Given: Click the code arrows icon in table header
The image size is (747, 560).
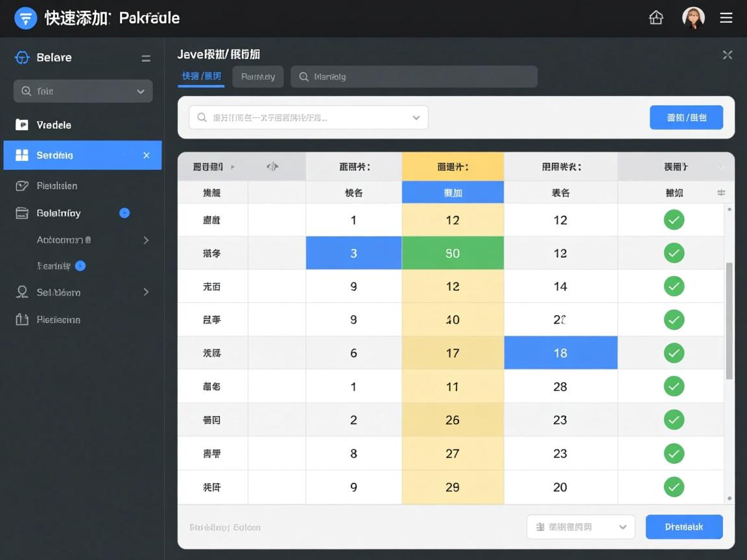Looking at the screenshot, I should click(x=272, y=167).
